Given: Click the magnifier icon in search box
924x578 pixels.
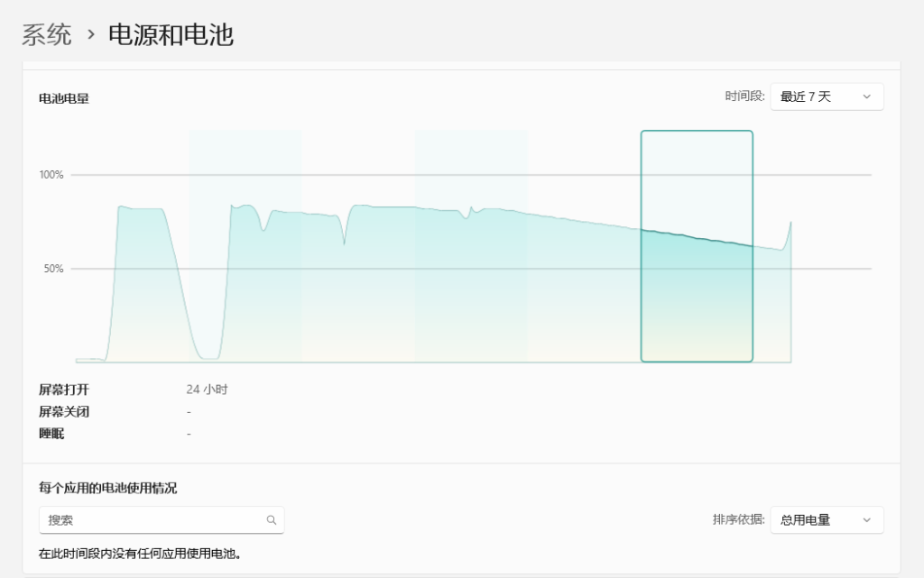Looking at the screenshot, I should [271, 520].
